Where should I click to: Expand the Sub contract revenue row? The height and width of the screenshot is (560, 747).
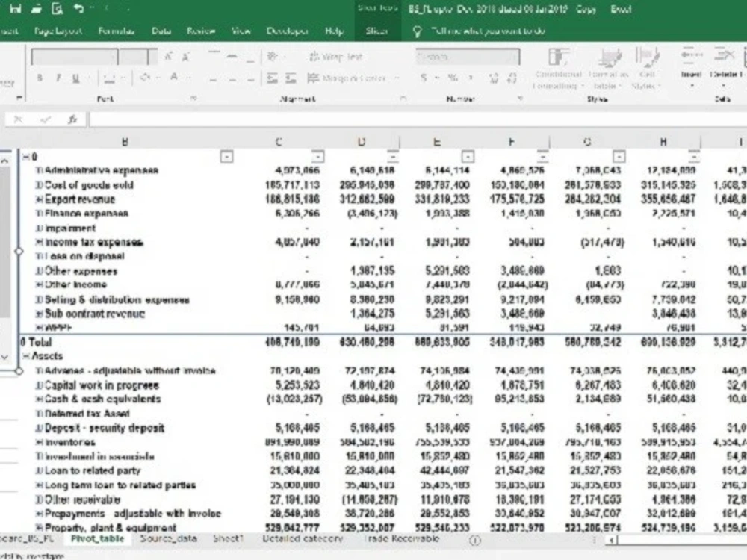tap(40, 314)
